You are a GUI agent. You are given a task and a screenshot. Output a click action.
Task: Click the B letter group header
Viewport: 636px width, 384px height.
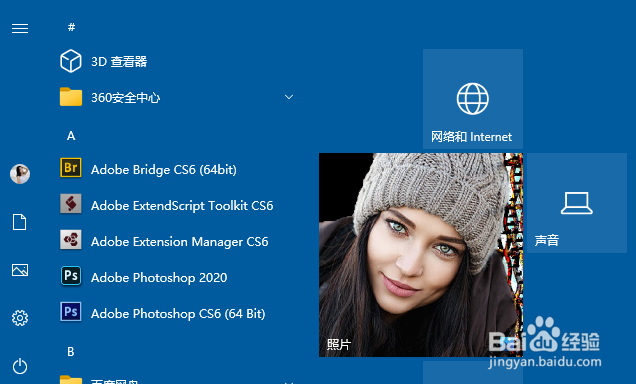click(x=71, y=352)
